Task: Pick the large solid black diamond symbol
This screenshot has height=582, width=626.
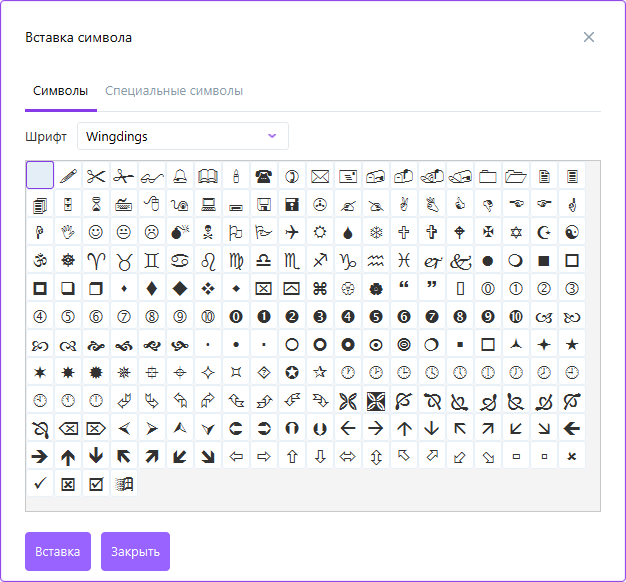Action: tap(180, 288)
